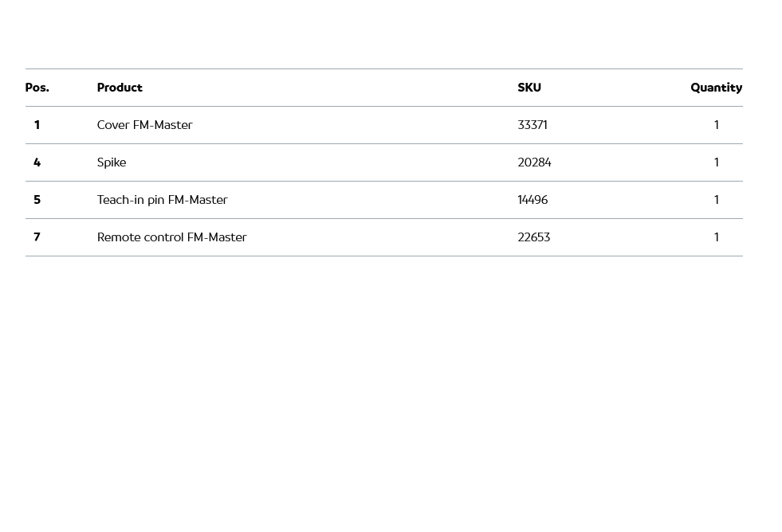Click SKU number 33371

pyautogui.click(x=532, y=125)
